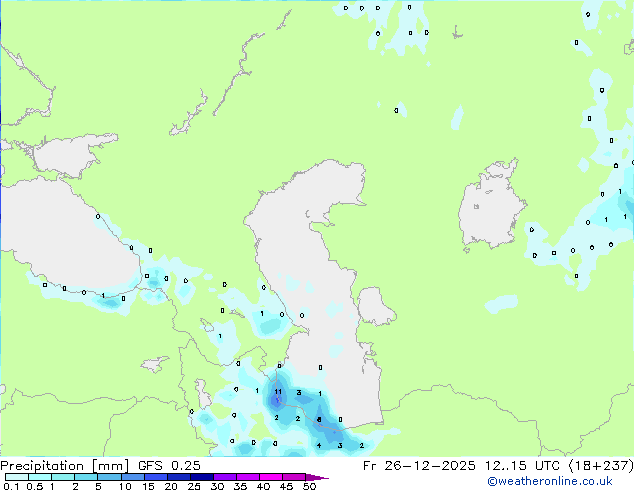Click the '4' precipitation value on map
The width and height of the screenshot is (634, 490).
pyautogui.click(x=319, y=446)
